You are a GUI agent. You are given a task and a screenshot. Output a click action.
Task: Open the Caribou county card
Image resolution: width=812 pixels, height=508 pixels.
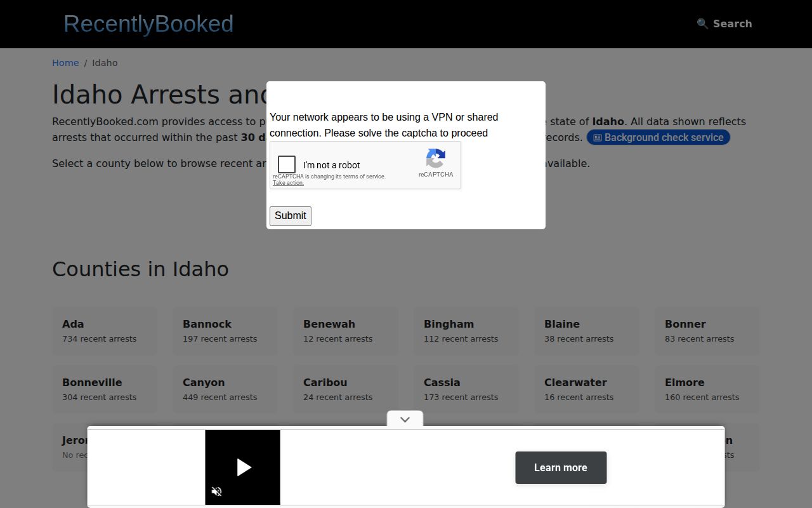click(x=346, y=389)
